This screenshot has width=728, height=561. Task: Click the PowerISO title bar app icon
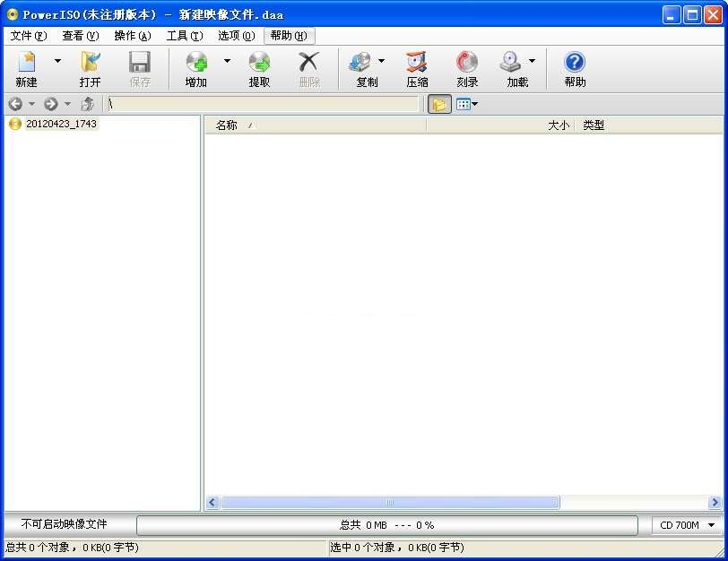(13, 14)
